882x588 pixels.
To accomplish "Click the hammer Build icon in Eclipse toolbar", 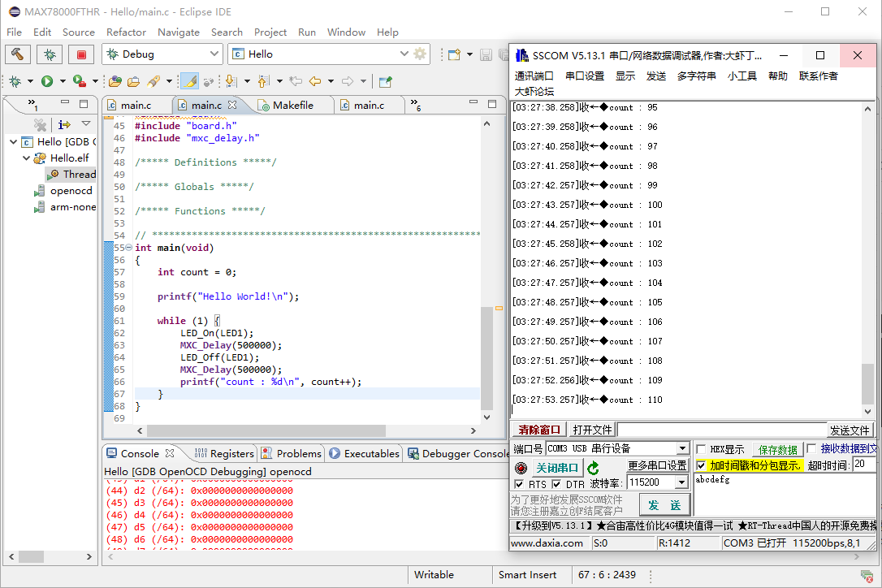I will [17, 54].
